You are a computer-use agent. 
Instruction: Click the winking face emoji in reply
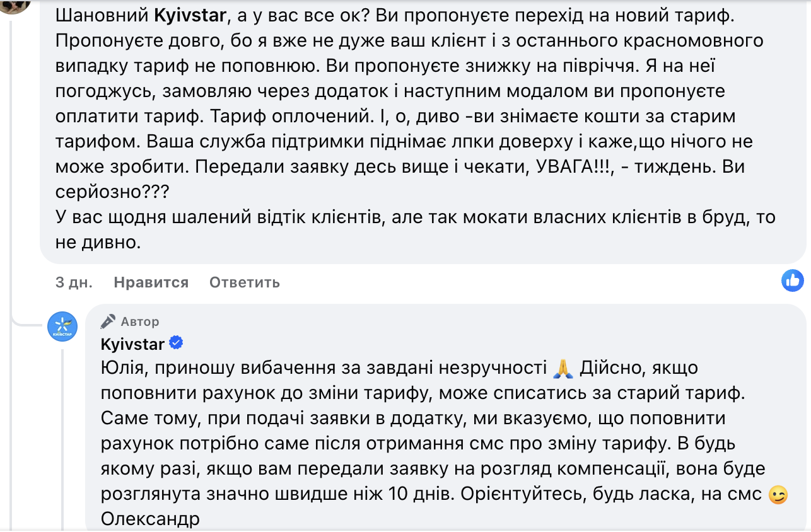point(779,495)
